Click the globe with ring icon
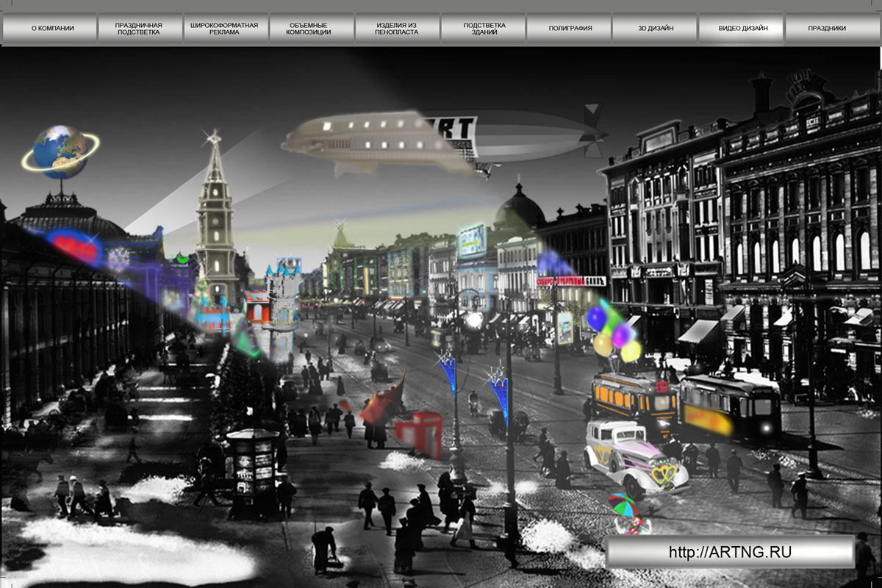882x588 pixels. tap(60, 152)
